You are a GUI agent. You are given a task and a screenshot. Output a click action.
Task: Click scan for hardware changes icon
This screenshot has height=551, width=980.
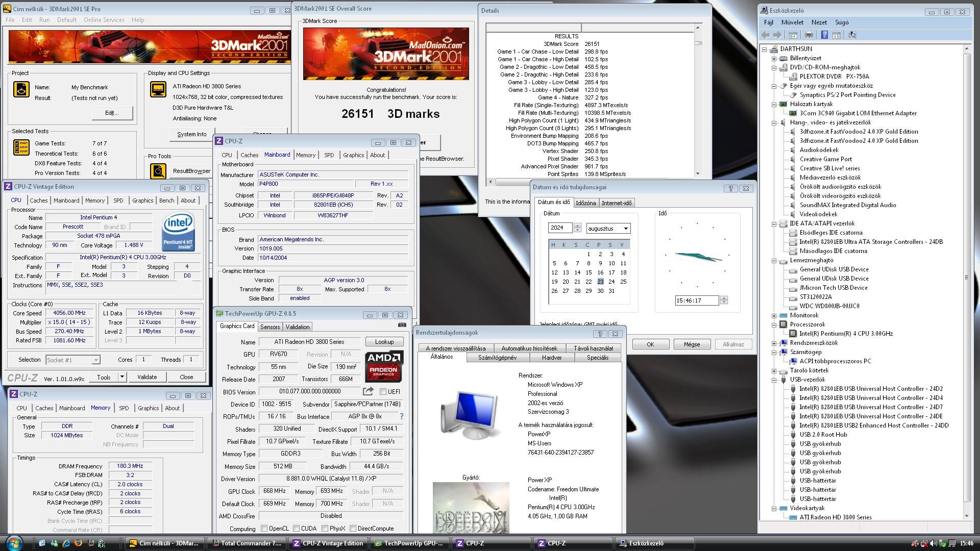pos(852,35)
